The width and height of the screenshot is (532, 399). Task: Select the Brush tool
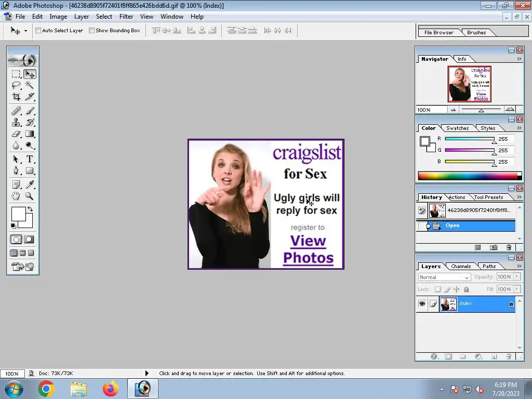(x=30, y=111)
